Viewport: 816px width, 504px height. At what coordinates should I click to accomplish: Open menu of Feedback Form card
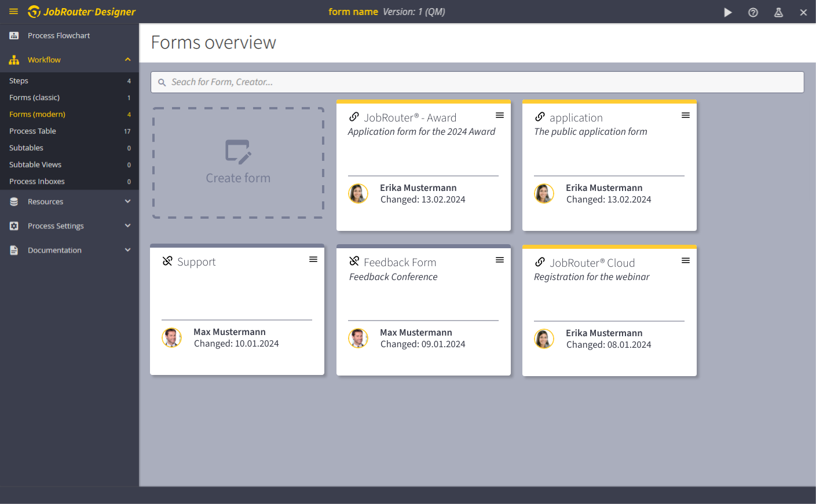[x=500, y=260]
